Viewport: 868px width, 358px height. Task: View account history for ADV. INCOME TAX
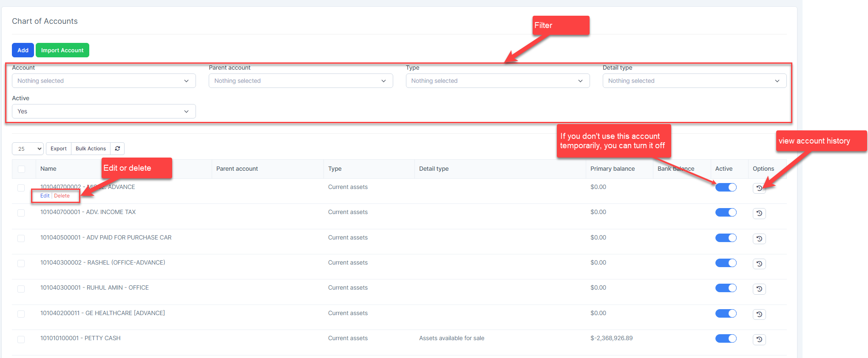point(759,213)
